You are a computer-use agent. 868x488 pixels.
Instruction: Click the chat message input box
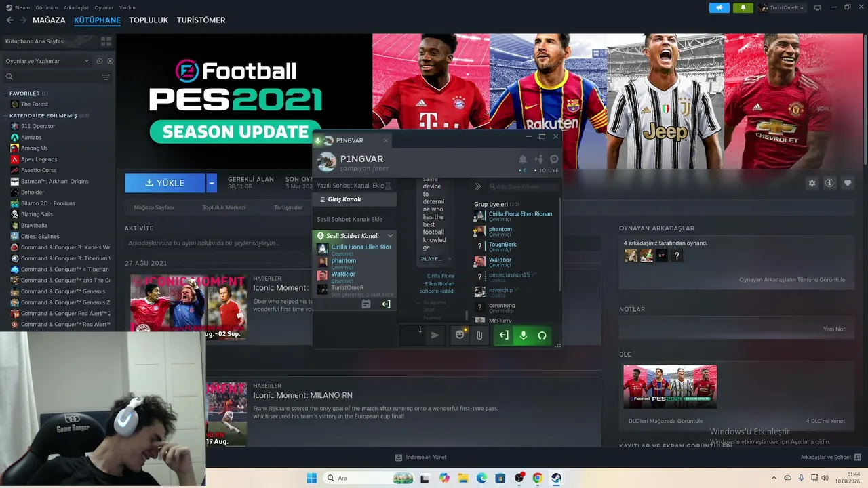click(412, 335)
